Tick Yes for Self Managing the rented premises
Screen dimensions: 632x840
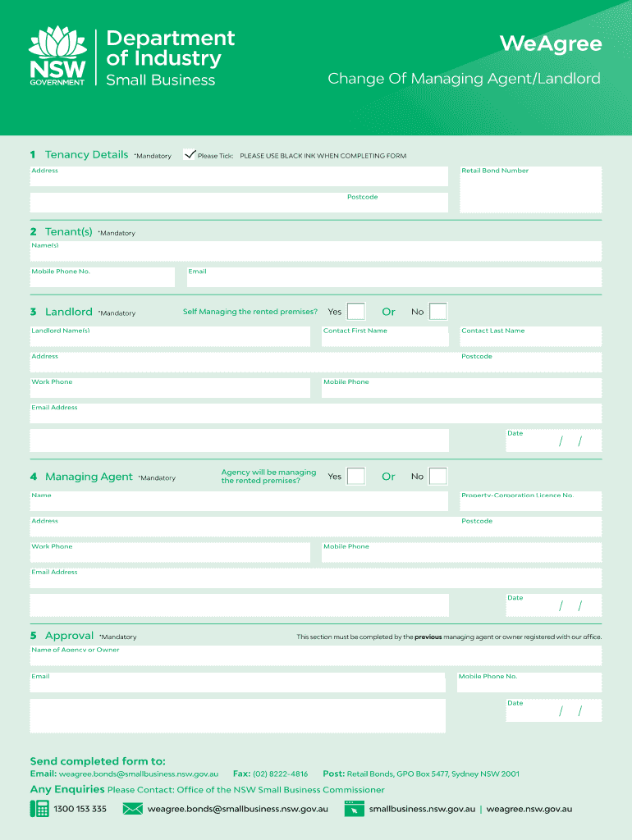[x=356, y=311]
